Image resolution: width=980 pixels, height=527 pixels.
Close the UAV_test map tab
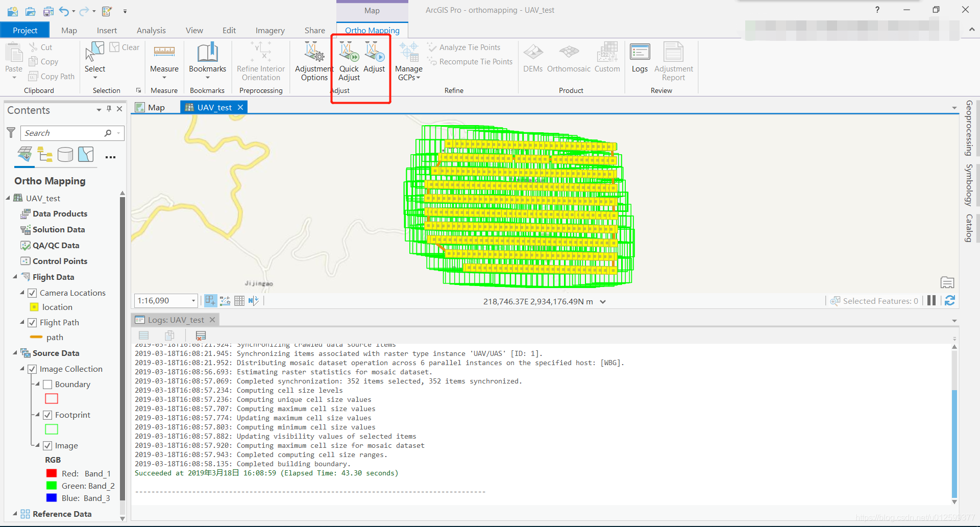click(240, 107)
